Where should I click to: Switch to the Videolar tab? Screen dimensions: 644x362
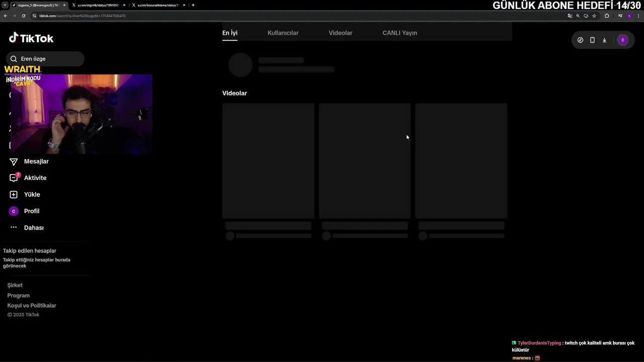pyautogui.click(x=341, y=33)
